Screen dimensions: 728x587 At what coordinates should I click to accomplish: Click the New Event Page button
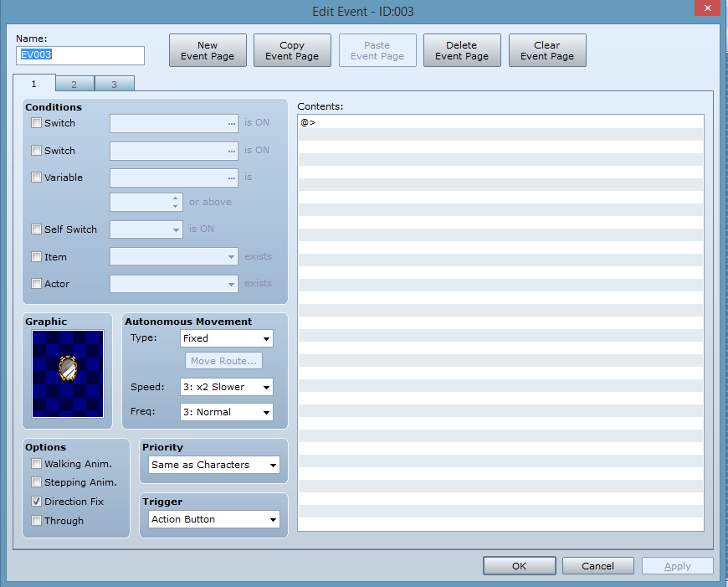pyautogui.click(x=208, y=51)
